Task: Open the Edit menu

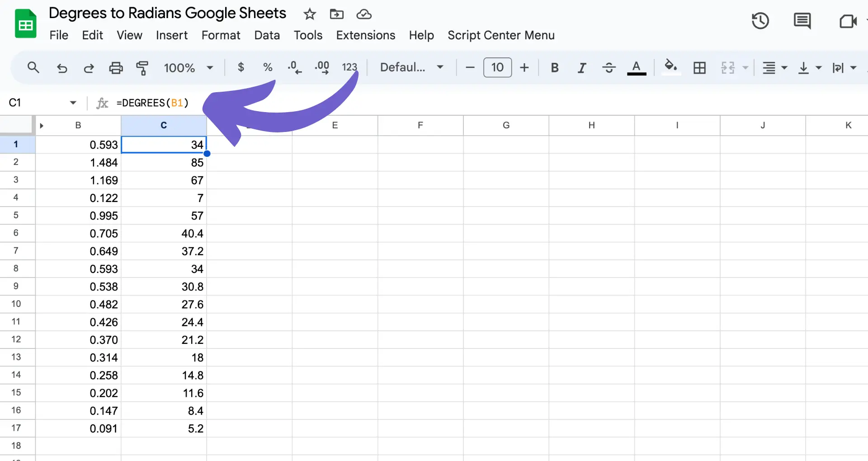Action: point(92,35)
